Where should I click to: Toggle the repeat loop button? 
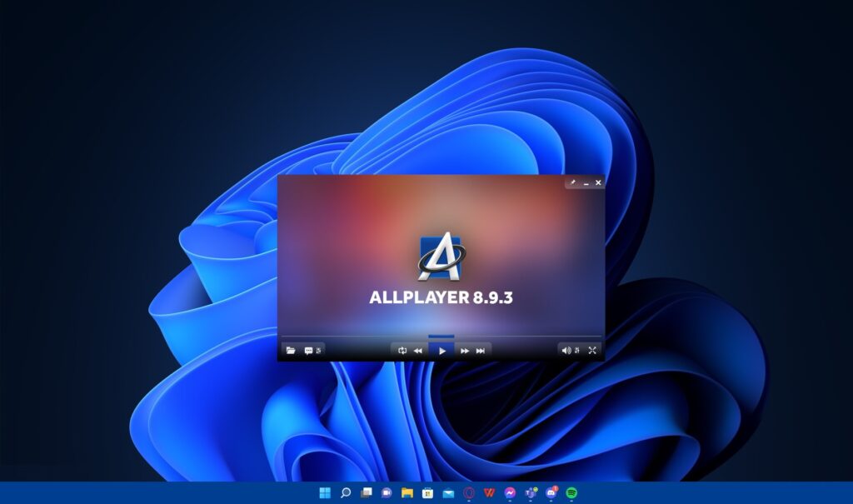(402, 351)
